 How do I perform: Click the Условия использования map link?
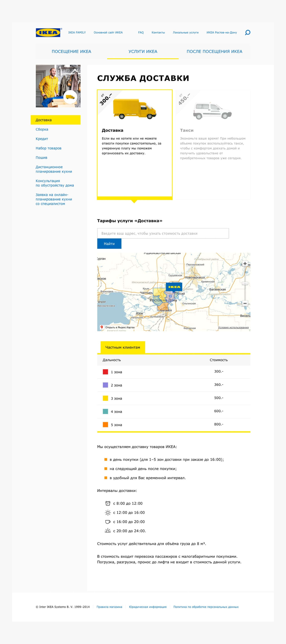(233, 327)
